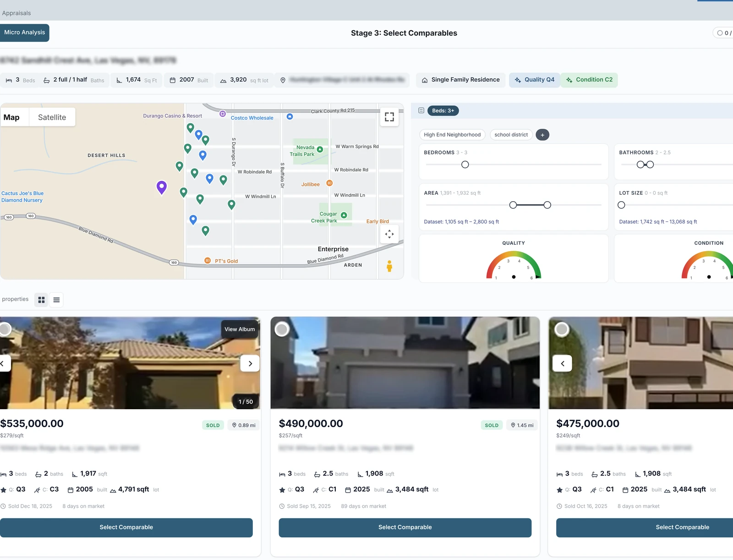This screenshot has width=733, height=560.
Task: Click the 1.45 mi distance badge
Action: point(522,425)
